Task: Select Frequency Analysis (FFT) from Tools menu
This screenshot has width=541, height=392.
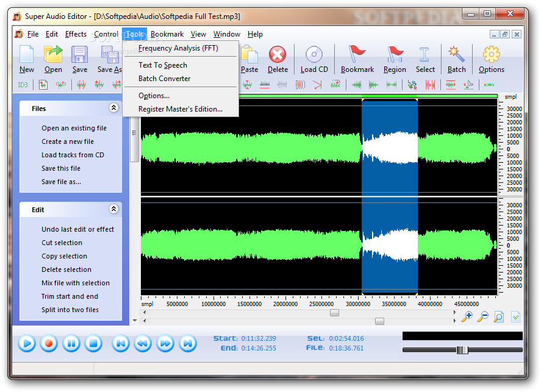Action: [x=181, y=48]
